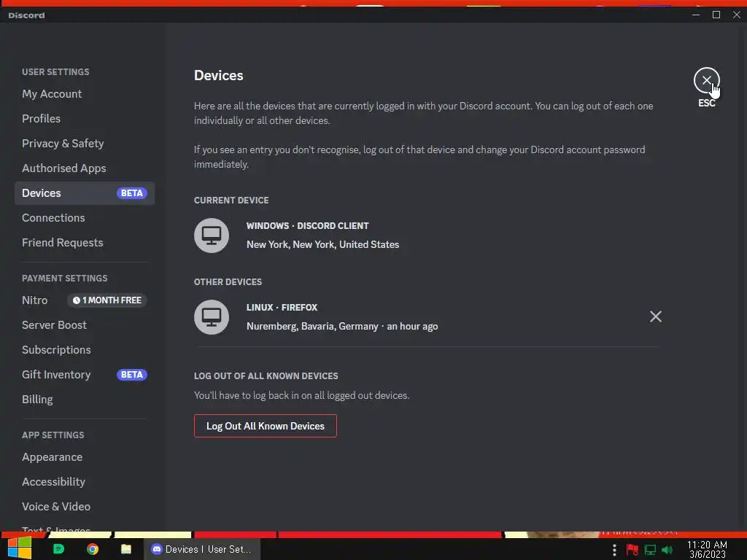
Task: Click 'CURRENT DEVICE' section heading
Action: (231, 201)
